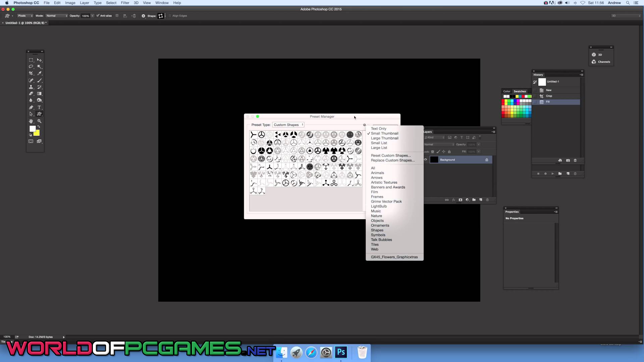The width and height of the screenshot is (644, 362).
Task: Open Photoshop from the Dock
Action: click(x=341, y=352)
